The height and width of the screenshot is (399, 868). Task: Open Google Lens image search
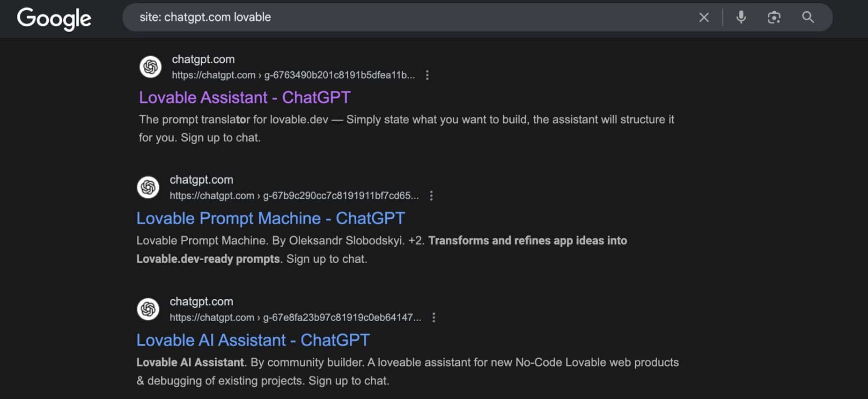coord(774,18)
